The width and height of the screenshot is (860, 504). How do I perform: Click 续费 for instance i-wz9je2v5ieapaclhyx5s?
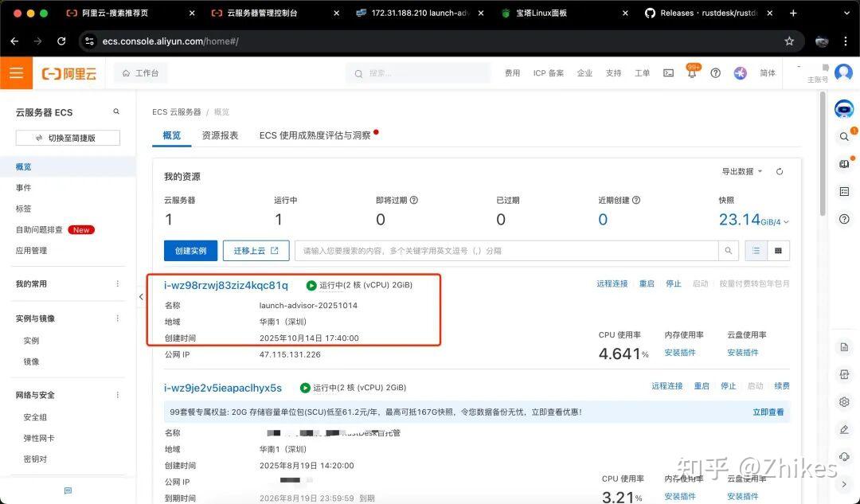[x=782, y=386]
